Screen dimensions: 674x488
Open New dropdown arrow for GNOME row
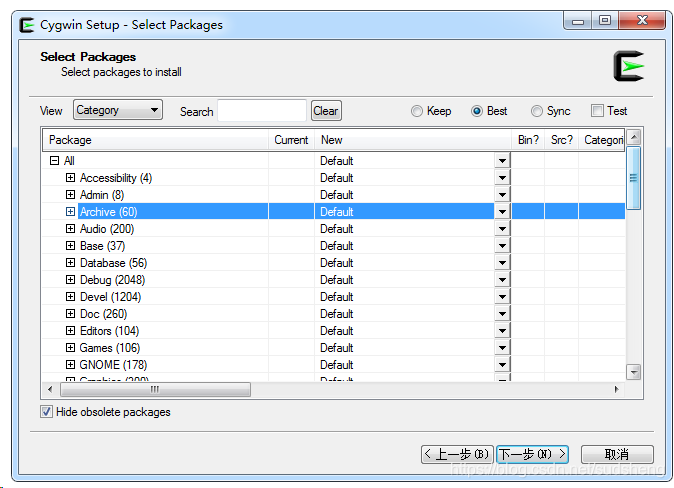[502, 365]
